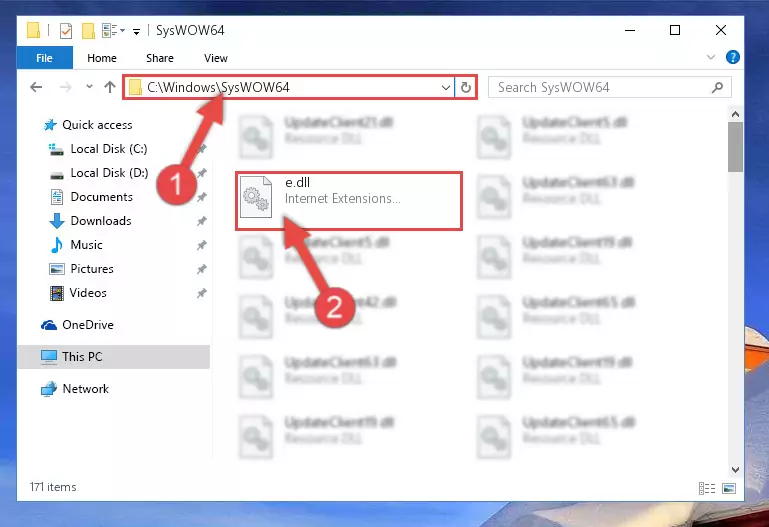769x527 pixels.
Task: Click the folder icon in title bar
Action: 33,30
